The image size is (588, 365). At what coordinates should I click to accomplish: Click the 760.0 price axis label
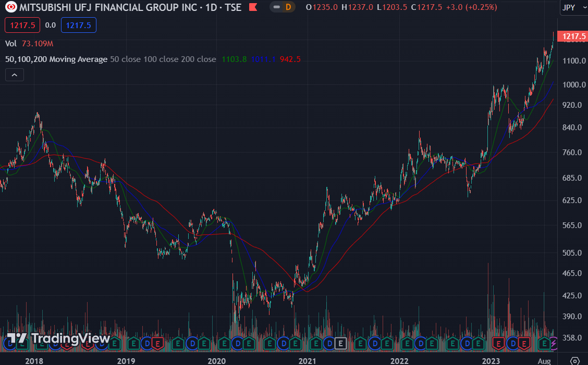coord(572,153)
